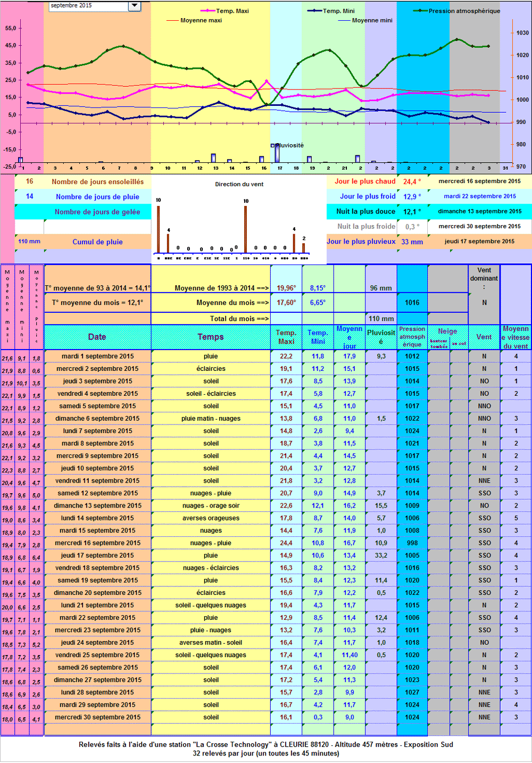Click the '17,60°' monthly max average cell
The width and height of the screenshot is (532, 763).
[x=286, y=302]
